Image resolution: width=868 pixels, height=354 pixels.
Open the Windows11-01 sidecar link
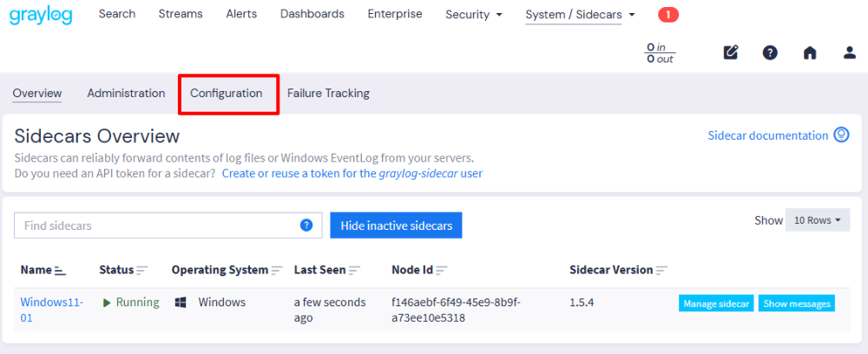point(51,311)
